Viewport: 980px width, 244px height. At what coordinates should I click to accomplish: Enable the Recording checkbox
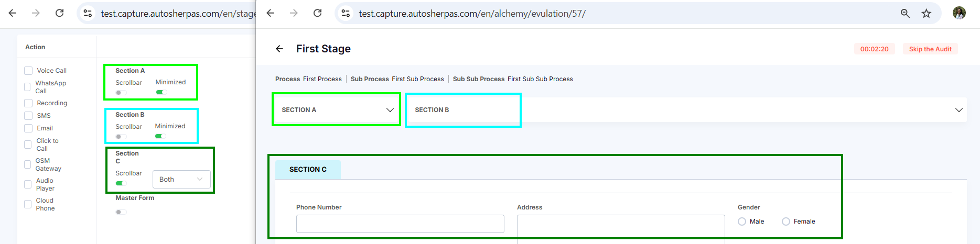28,103
